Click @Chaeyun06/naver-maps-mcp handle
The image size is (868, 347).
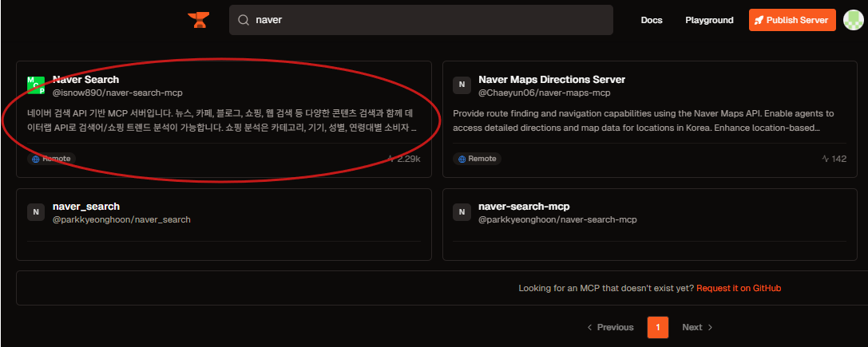[544, 93]
